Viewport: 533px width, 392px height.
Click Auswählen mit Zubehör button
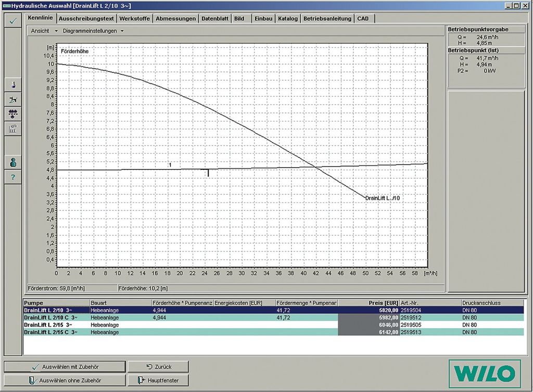(x=65, y=367)
